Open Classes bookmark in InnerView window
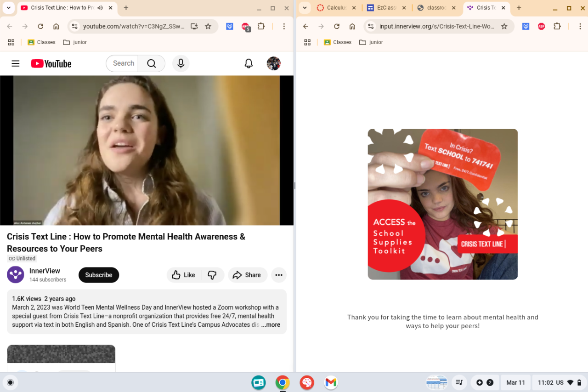Viewport: 588px width, 392px height. tap(338, 42)
